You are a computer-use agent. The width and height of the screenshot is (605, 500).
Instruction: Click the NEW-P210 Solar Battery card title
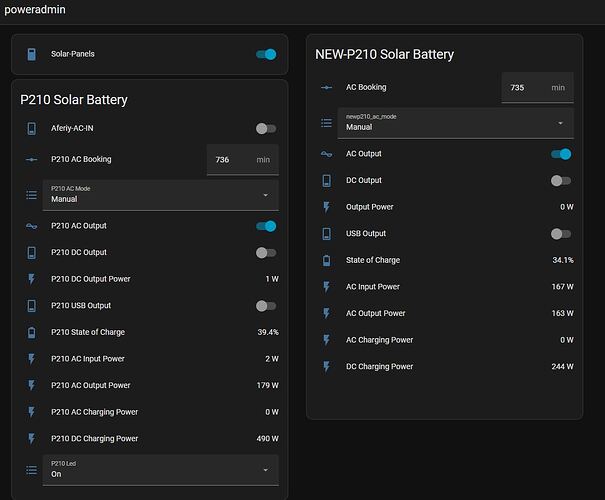pos(384,54)
